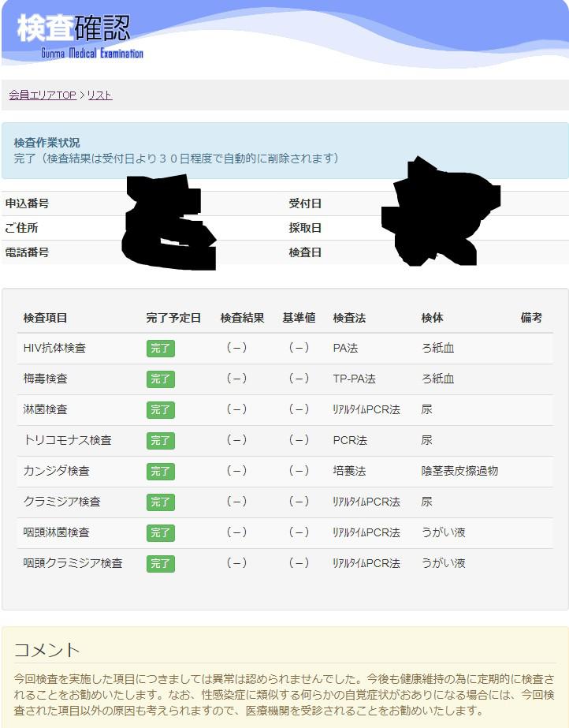Screen dimensions: 569x728
Task: Select the 梅毒検査 row label
Action: pyautogui.click(x=45, y=379)
